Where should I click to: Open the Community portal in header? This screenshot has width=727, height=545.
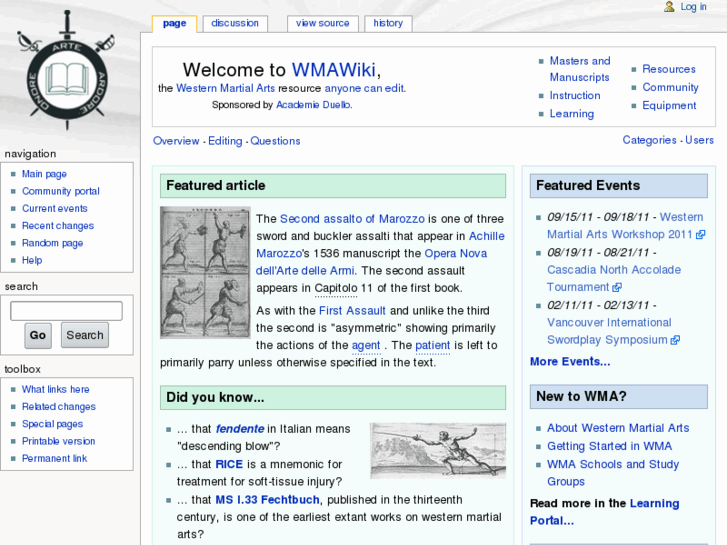670,87
